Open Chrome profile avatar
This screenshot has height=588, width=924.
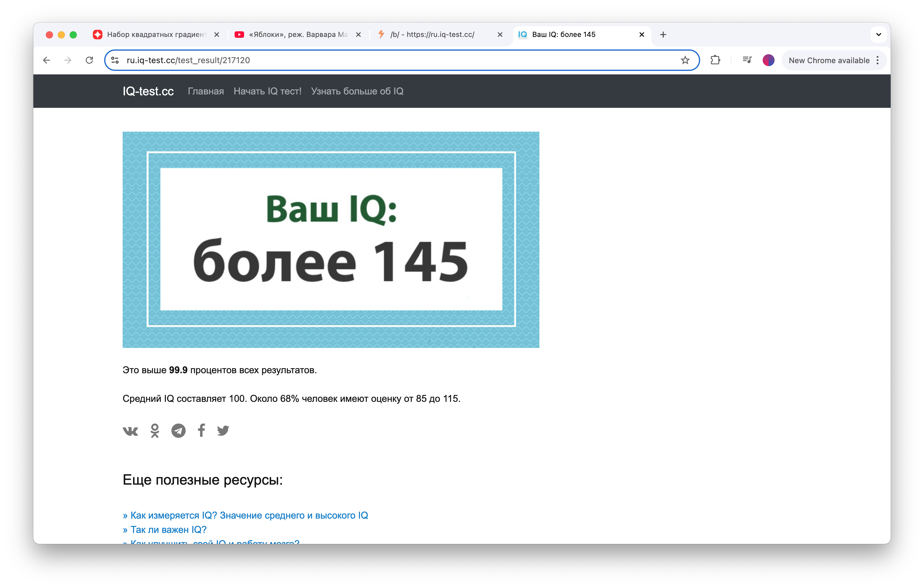[768, 60]
